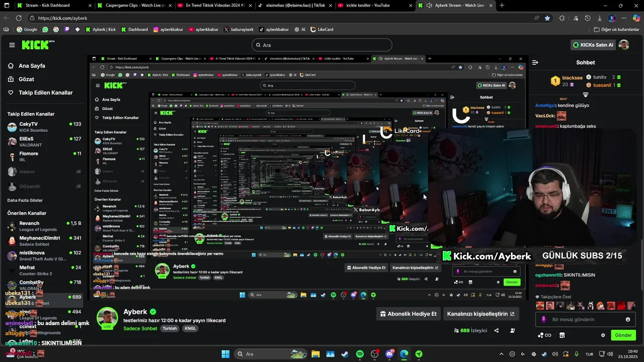Image resolution: width=644 pixels, height=362 pixels.
Task: Click the favorite star in address bar
Action: pyautogui.click(x=547, y=18)
